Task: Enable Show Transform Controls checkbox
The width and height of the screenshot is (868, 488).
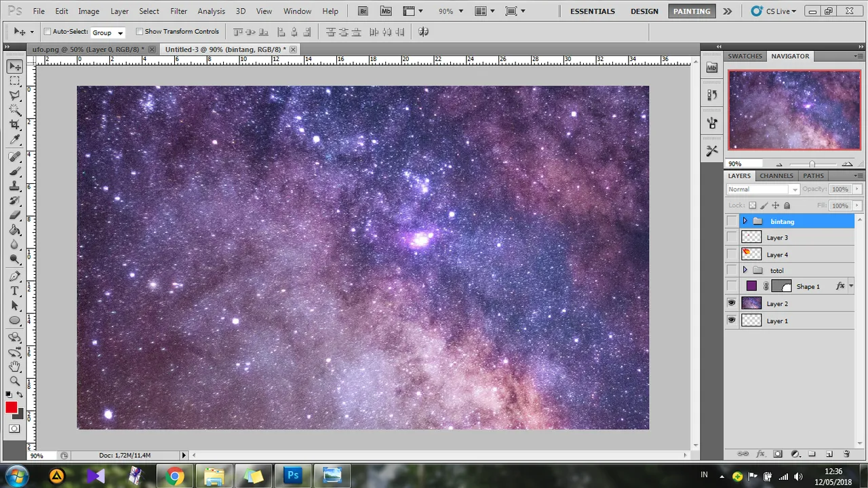Action: coord(140,32)
